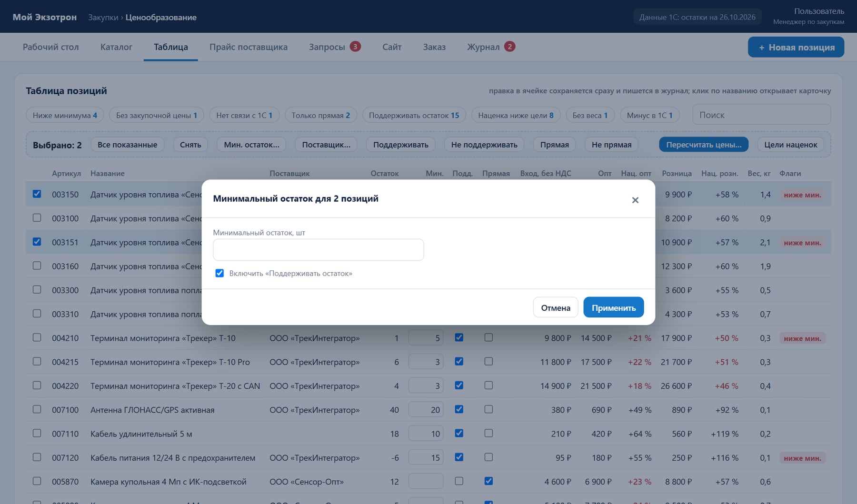Select «Все показанные» rows
The width and height of the screenshot is (857, 504).
point(127,145)
